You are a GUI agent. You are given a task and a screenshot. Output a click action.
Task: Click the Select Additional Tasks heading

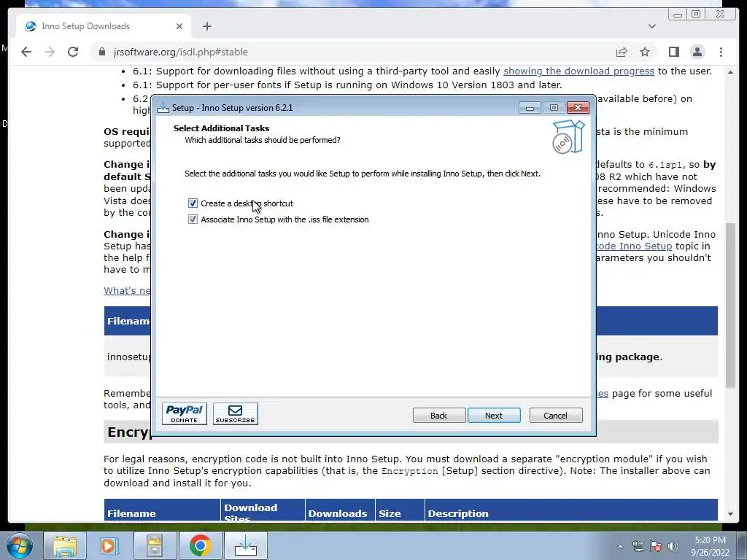pos(221,128)
